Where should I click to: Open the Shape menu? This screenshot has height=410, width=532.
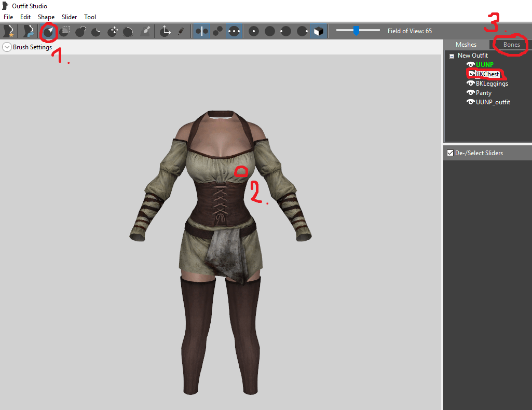coord(46,17)
